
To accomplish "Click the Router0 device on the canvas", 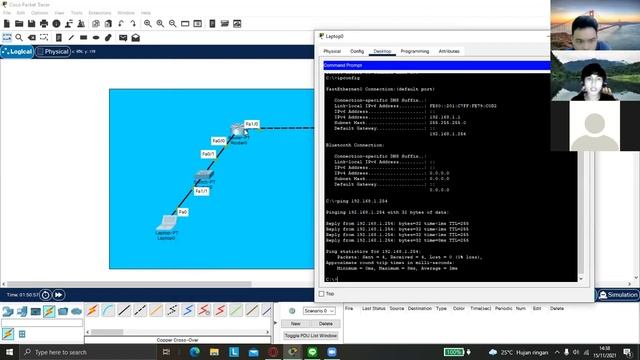I will [238, 130].
